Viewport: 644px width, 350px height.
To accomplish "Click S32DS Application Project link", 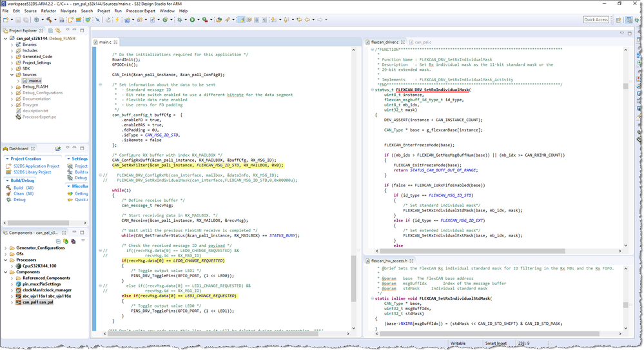I will 36,166.
